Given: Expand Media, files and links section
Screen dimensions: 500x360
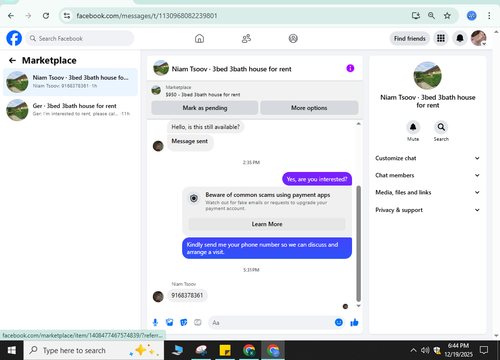Looking at the screenshot, I should pos(427,192).
